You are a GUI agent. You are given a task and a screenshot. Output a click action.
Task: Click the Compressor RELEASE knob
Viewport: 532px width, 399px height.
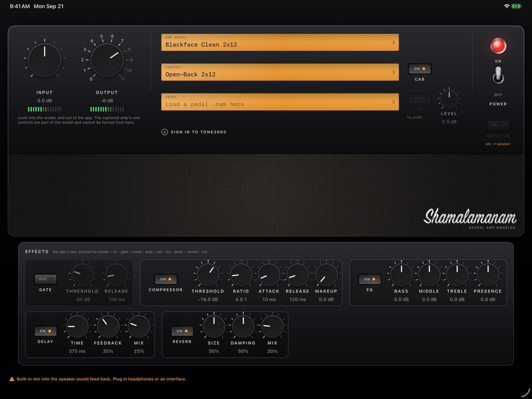(297, 274)
